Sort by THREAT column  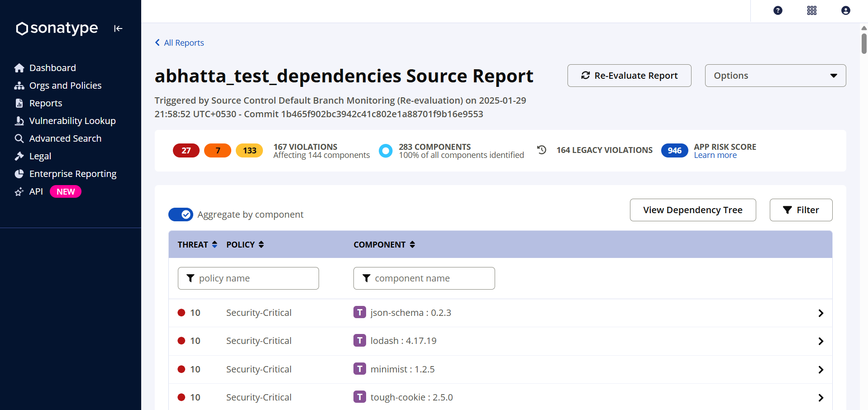[197, 244]
